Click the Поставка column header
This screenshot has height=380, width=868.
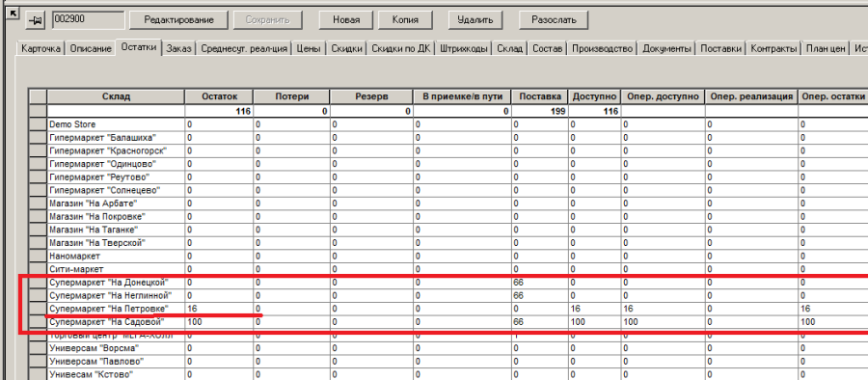click(540, 96)
